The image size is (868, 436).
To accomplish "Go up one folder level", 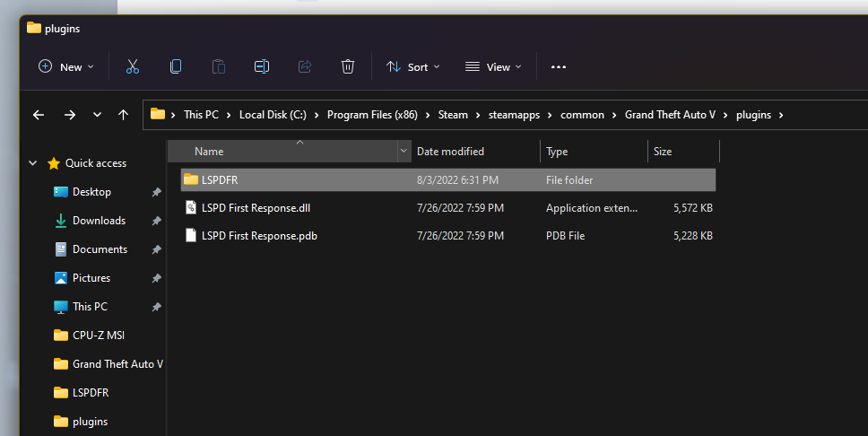I will [124, 115].
